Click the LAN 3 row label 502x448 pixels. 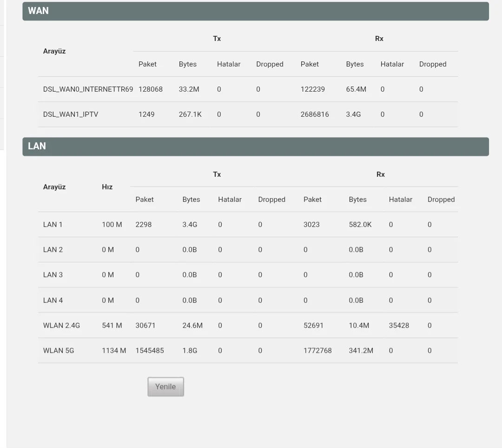pos(53,274)
